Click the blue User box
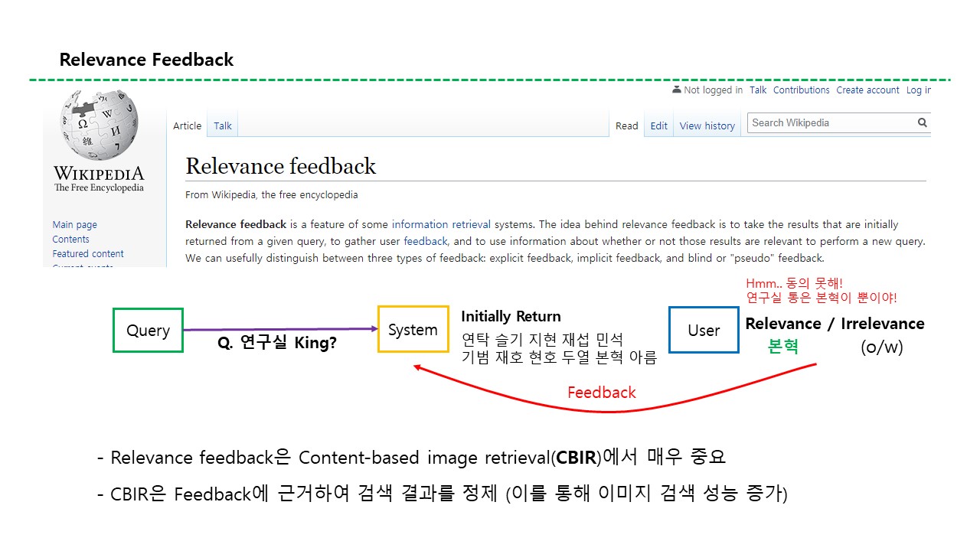 704,330
